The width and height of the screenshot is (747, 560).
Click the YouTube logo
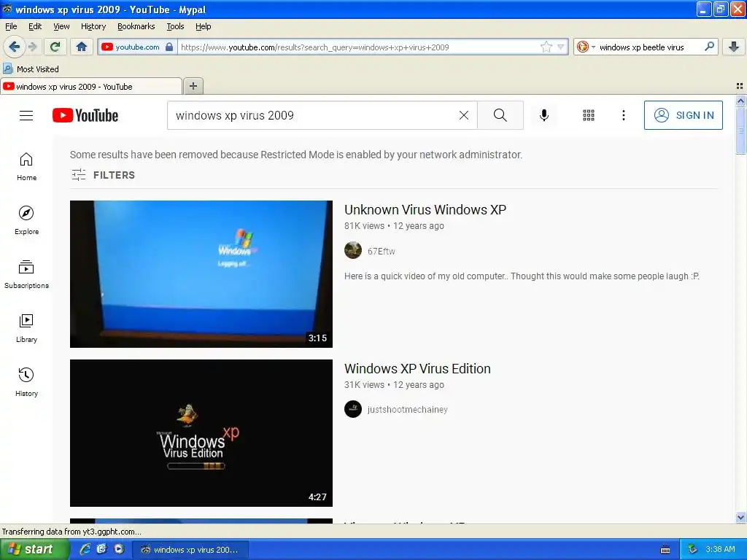pos(85,115)
